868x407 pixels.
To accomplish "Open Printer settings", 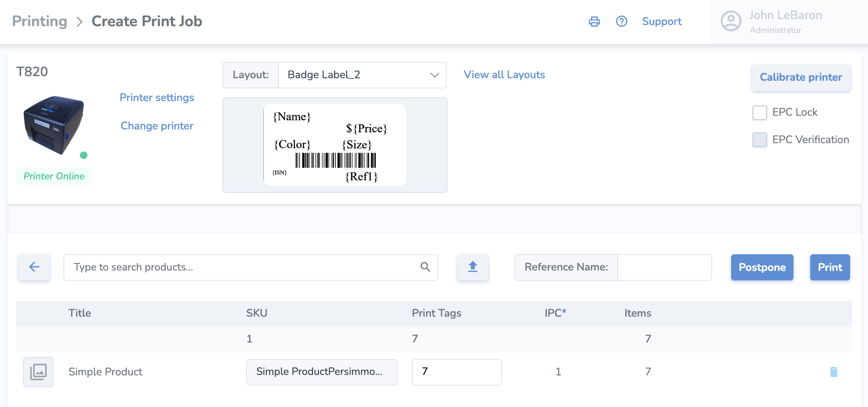I will (157, 98).
